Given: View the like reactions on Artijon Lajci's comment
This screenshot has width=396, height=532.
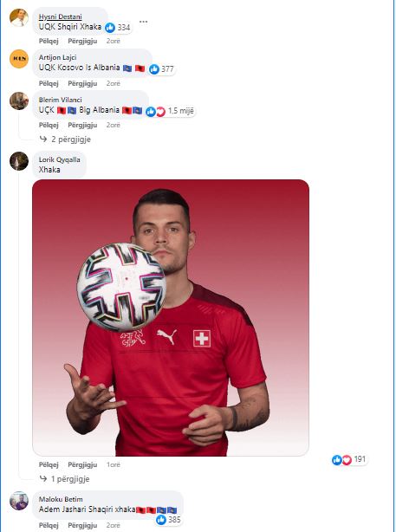Looking at the screenshot, I should point(161,69).
